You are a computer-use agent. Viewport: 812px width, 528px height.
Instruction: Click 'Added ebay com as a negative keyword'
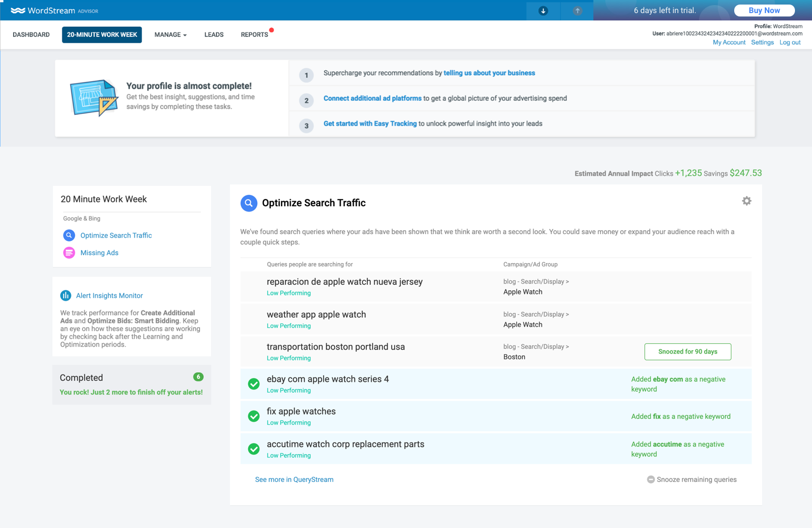pyautogui.click(x=679, y=384)
